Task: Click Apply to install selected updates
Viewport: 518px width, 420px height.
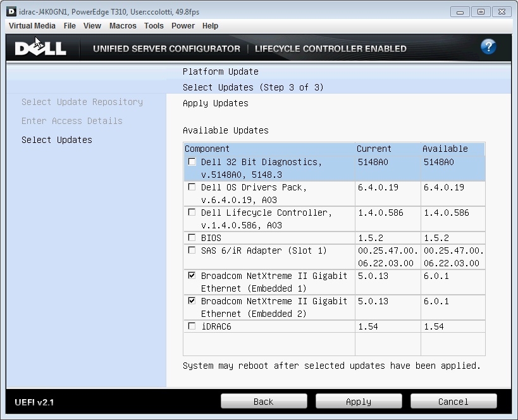Action: click(x=359, y=402)
